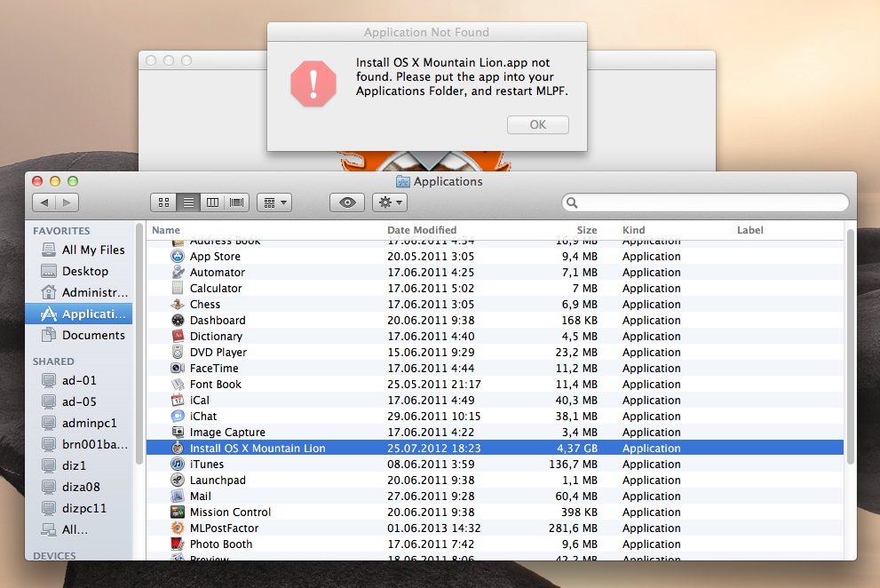Image resolution: width=880 pixels, height=588 pixels.
Task: Go forward in Finder history
Action: [67, 203]
